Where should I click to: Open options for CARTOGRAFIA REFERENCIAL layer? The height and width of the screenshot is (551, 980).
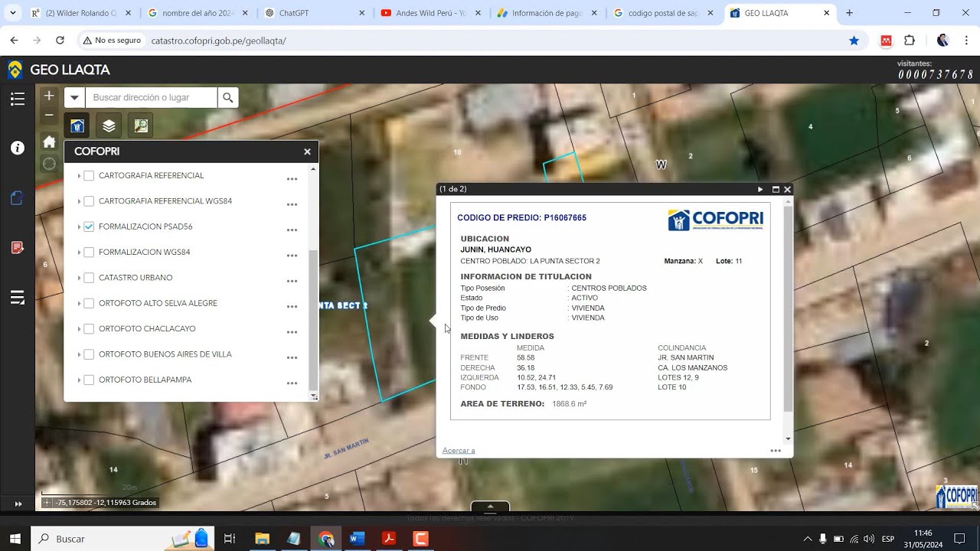[x=292, y=178]
